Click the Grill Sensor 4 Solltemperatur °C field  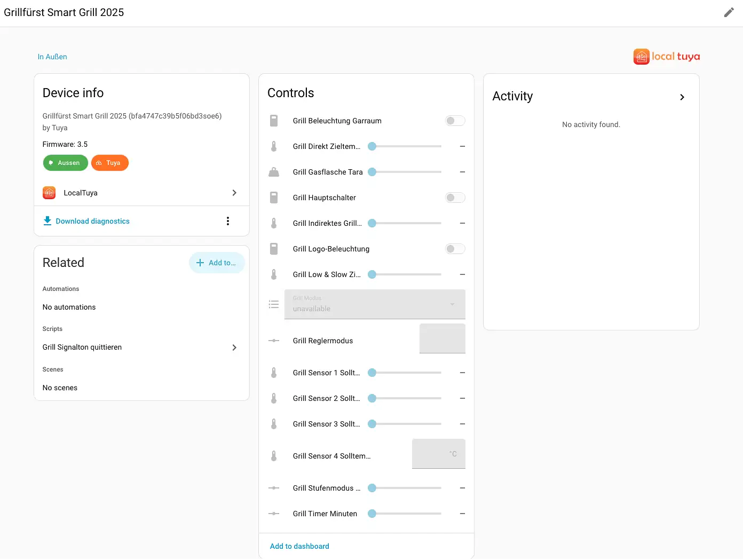pos(439,454)
